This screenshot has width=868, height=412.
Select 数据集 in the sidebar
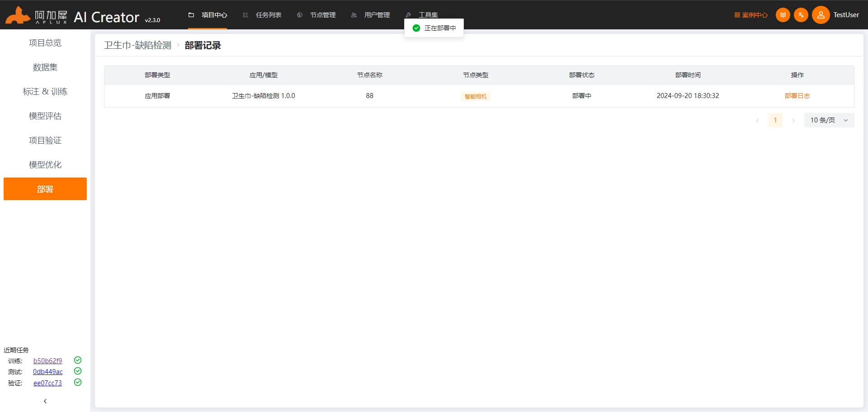pyautogui.click(x=45, y=67)
